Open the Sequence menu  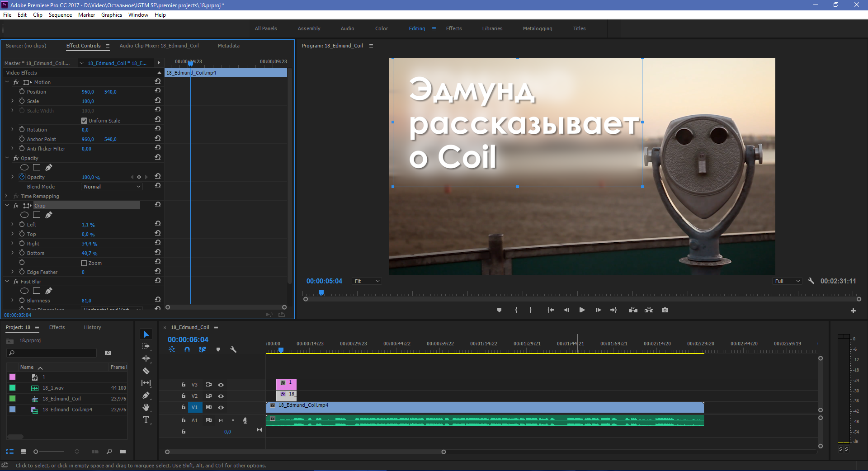60,15
